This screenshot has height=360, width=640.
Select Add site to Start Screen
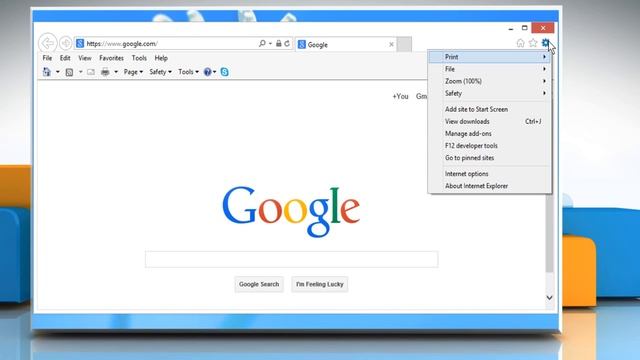coord(490,109)
